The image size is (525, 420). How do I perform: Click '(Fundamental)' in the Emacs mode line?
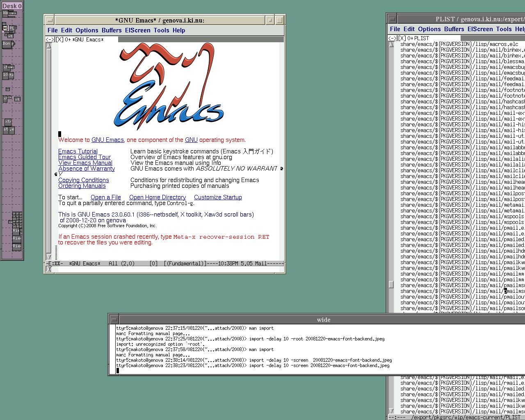coord(185,264)
